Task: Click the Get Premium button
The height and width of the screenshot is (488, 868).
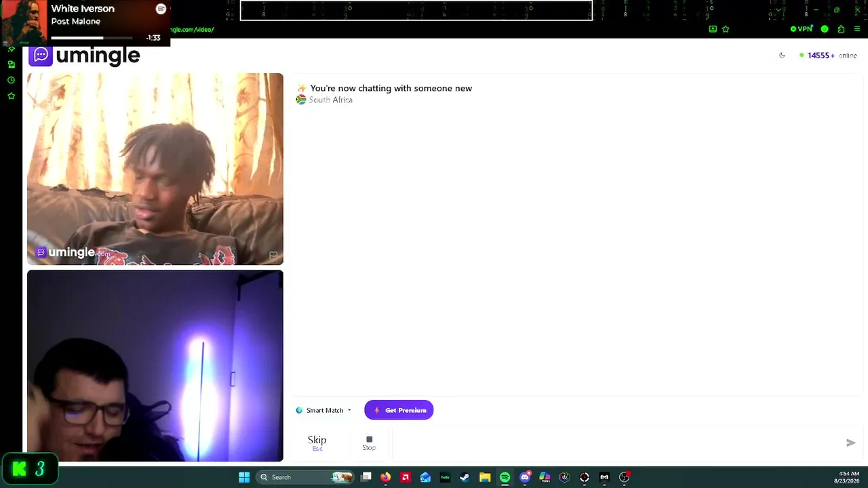Action: pyautogui.click(x=399, y=410)
